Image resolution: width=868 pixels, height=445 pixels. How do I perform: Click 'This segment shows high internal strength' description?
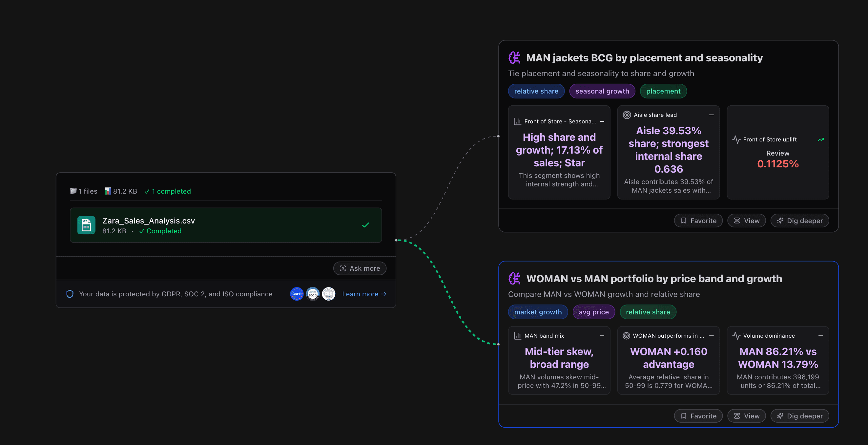[x=559, y=180]
